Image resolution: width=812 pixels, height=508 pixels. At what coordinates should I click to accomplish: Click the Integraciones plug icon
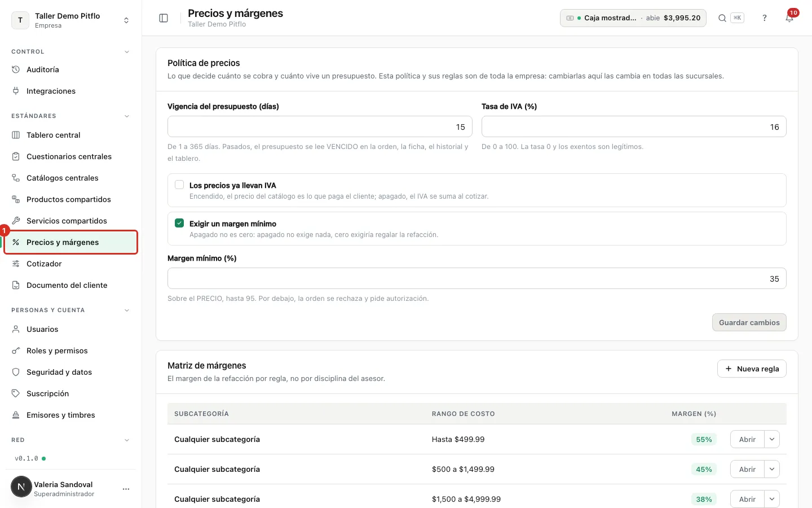point(16,91)
